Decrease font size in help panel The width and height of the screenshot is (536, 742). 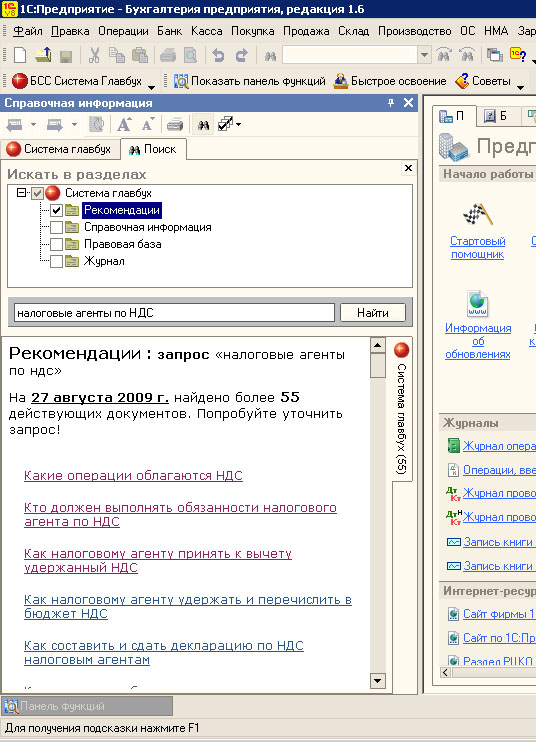tap(148, 125)
